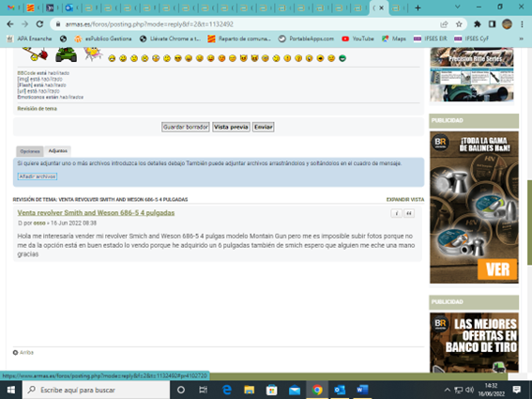This screenshot has height=399, width=532.
Task: Click the Expandir vista link
Action: 405,200
